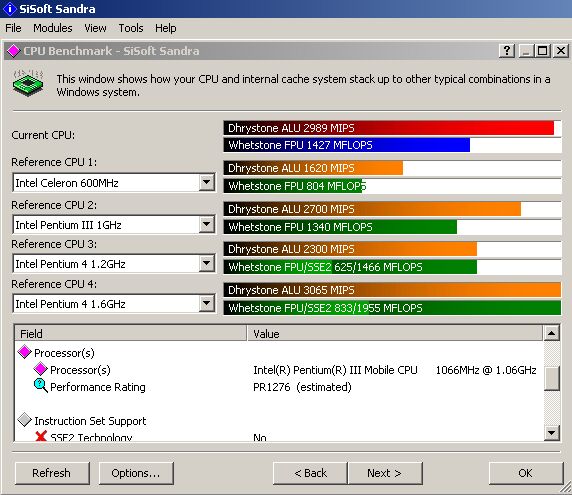The height and width of the screenshot is (495, 572).
Task: Click the Reference CPU 3: label
Action: (x=54, y=244)
